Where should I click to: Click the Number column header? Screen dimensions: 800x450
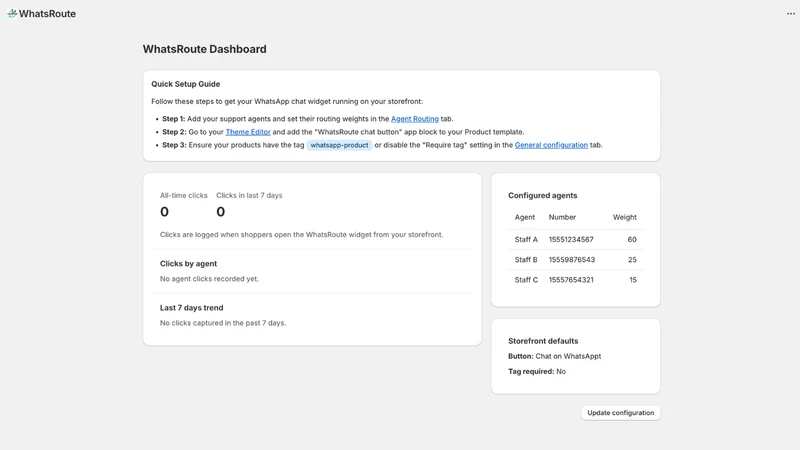(x=562, y=217)
